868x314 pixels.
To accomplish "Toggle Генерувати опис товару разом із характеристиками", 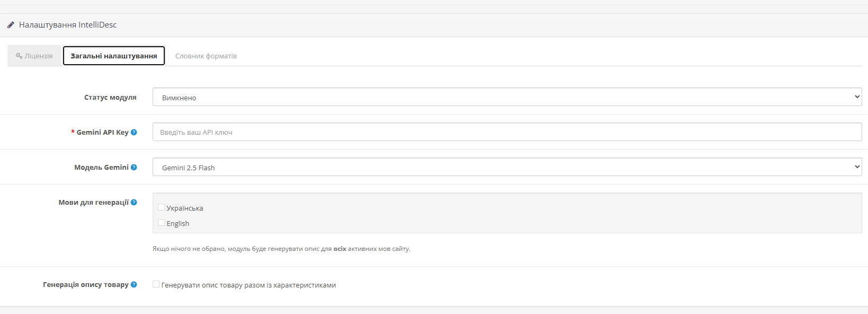I will pyautogui.click(x=156, y=284).
